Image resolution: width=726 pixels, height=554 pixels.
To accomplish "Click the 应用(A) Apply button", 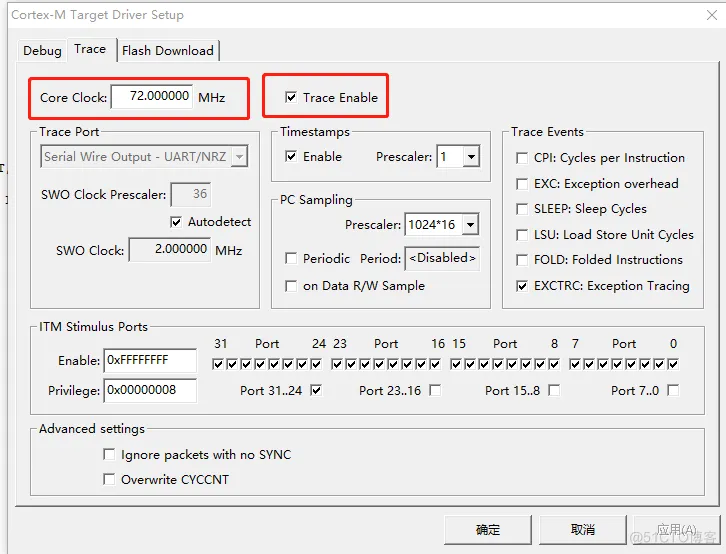I will (x=676, y=529).
